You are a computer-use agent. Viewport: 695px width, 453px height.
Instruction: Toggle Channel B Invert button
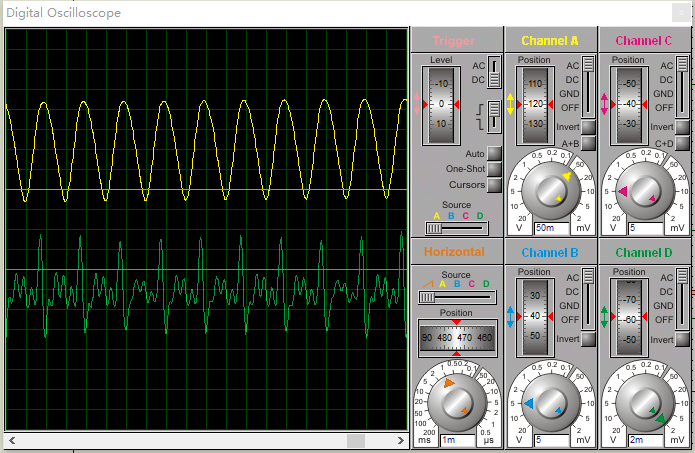588,339
